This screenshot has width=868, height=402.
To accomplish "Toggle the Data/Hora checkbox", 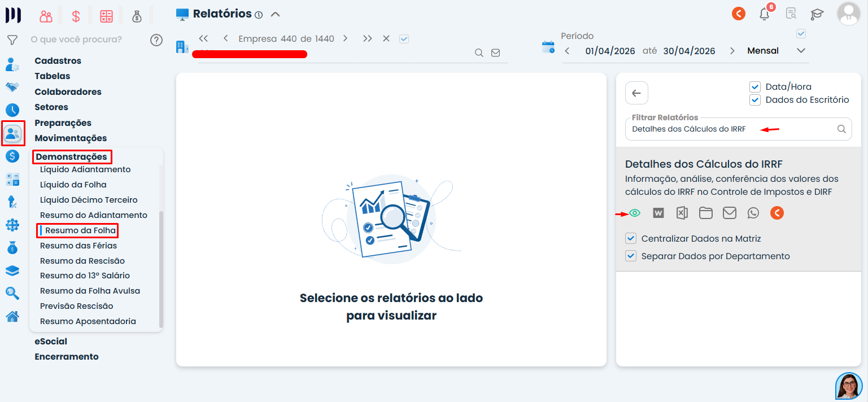I will [x=755, y=87].
